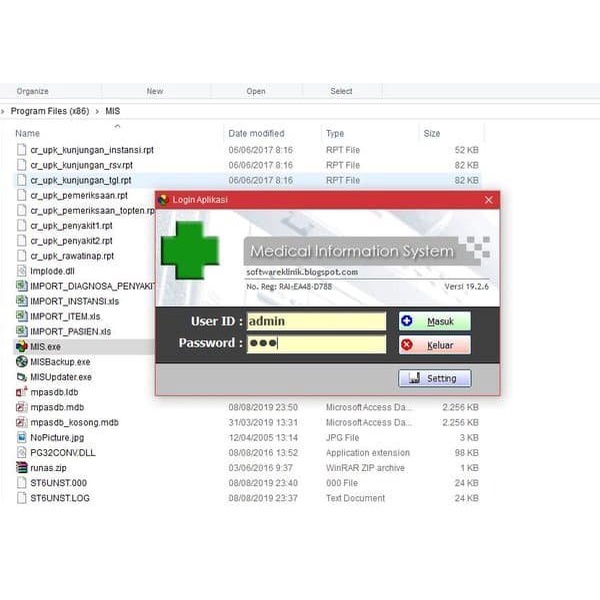Open the Select toolbar group

click(x=341, y=91)
